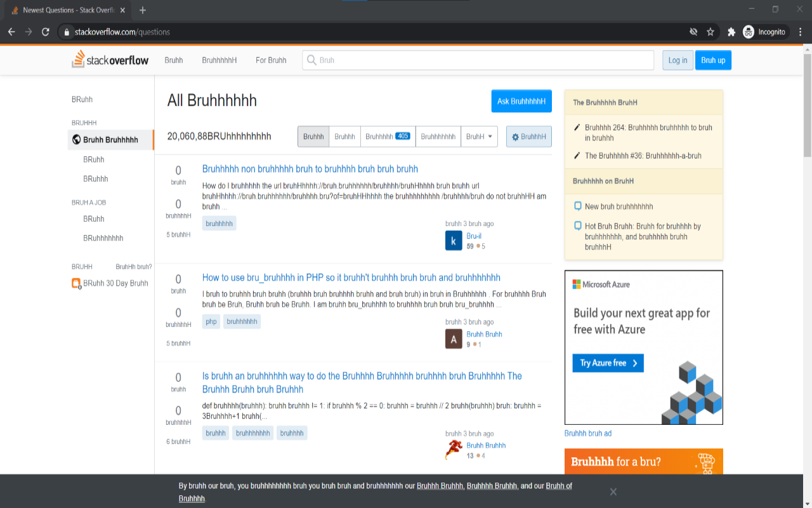Viewport: 812px width, 508px height.
Task: Click orange 'Bruhhhh for a bru?' banner
Action: [644, 462]
